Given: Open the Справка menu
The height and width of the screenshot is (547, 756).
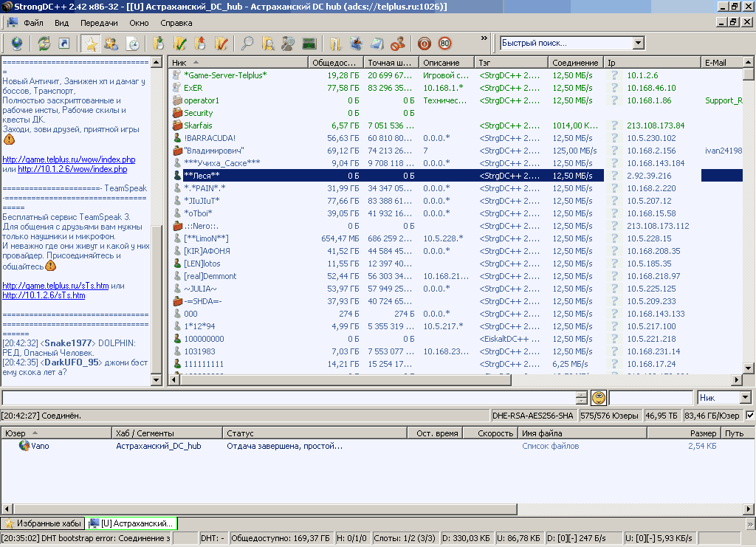Looking at the screenshot, I should click(176, 23).
